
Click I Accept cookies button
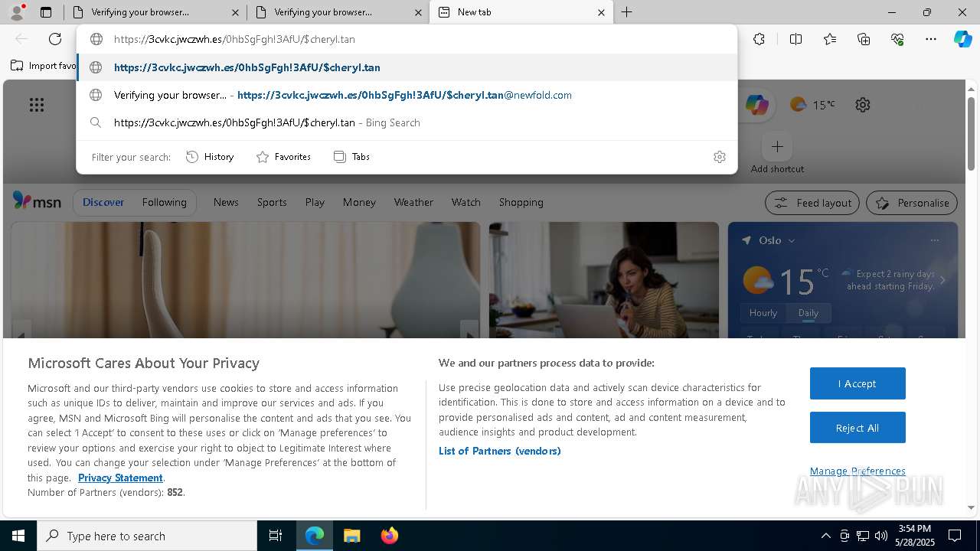coord(857,383)
